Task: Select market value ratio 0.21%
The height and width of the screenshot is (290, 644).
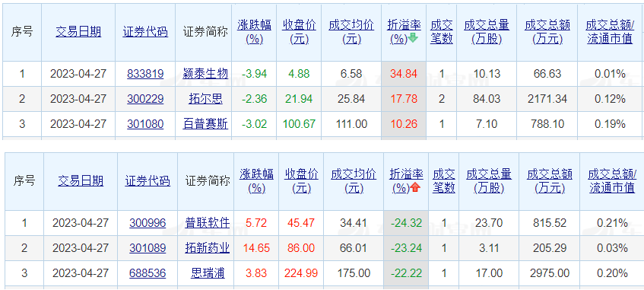Action: click(612, 223)
